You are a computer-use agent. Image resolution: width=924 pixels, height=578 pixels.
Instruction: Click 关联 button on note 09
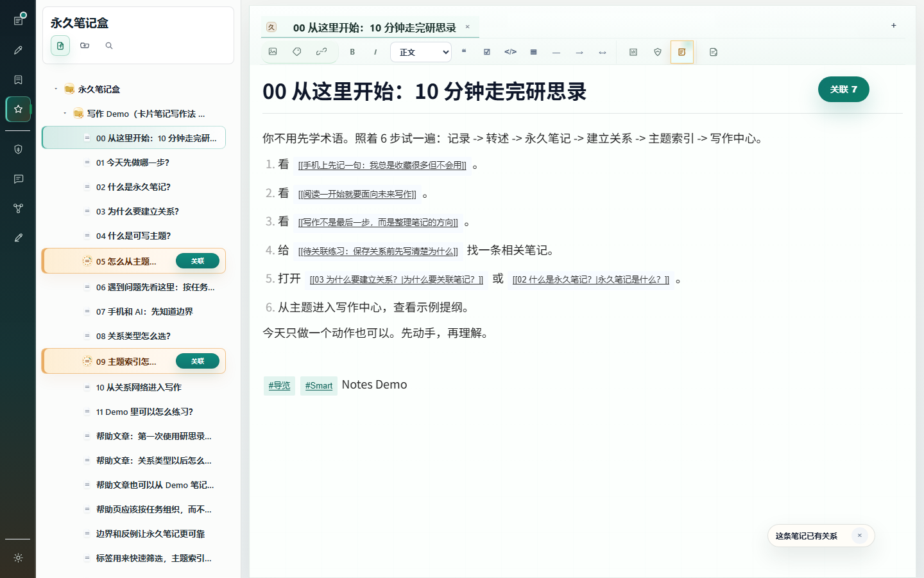(198, 361)
